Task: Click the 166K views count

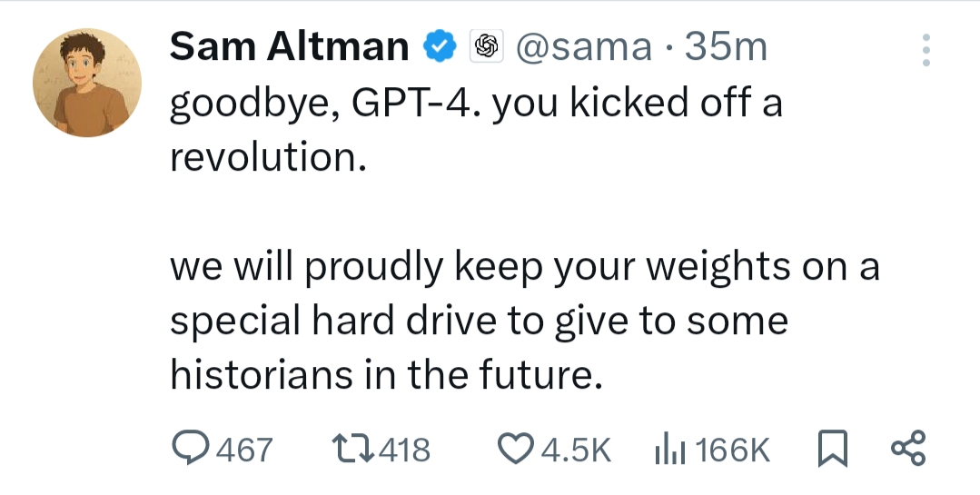Action: (x=733, y=450)
